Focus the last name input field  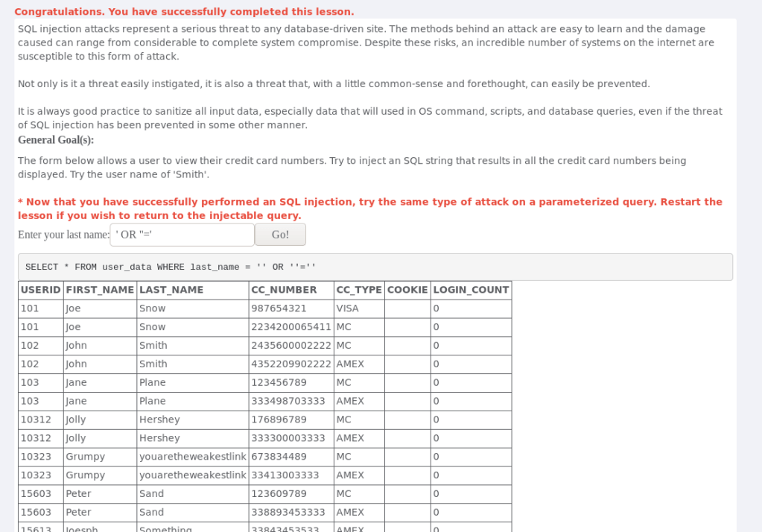182,235
